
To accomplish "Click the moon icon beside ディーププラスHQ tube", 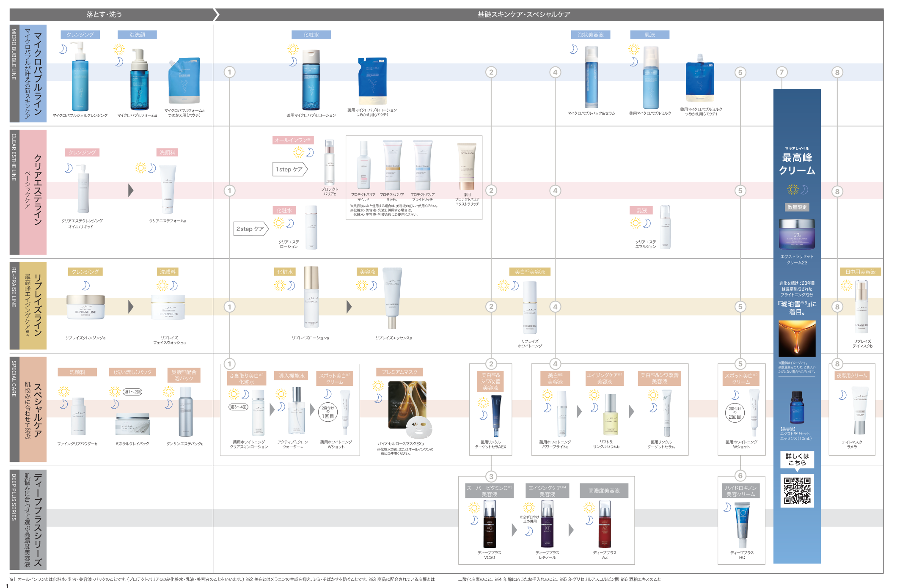I will [x=727, y=507].
